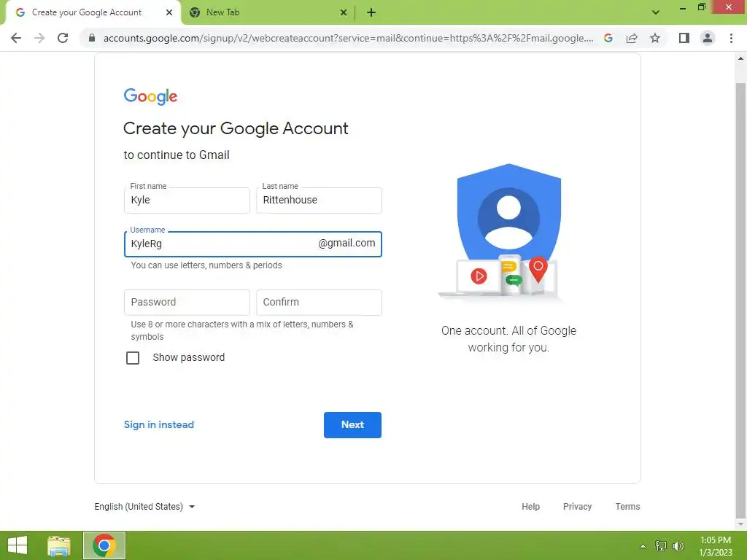Screen dimensions: 747x560
Task: Click the Password field
Action: tap(187, 303)
